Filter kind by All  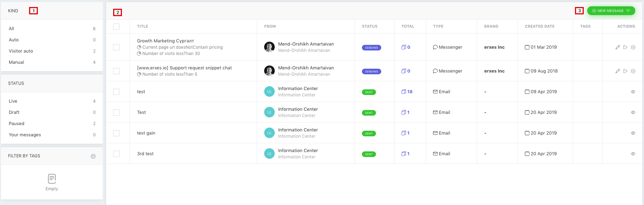tap(52, 29)
